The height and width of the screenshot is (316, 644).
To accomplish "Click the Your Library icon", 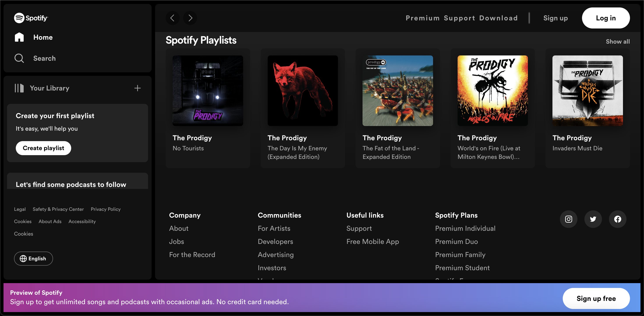I will (x=19, y=88).
